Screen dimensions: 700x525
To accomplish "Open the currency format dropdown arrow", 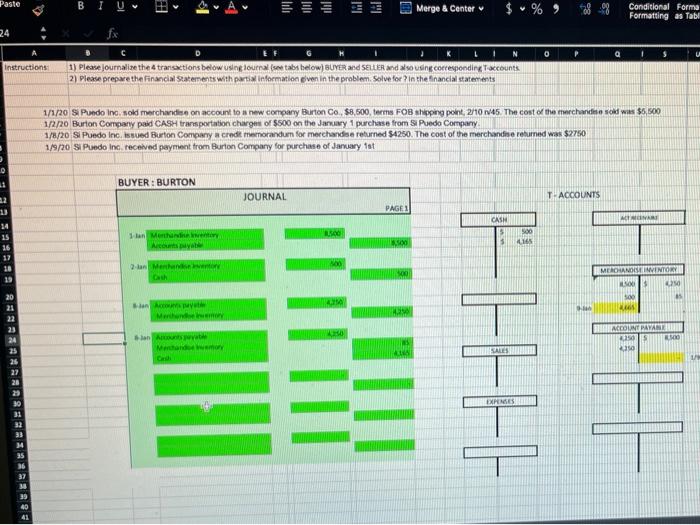I will click(x=522, y=8).
